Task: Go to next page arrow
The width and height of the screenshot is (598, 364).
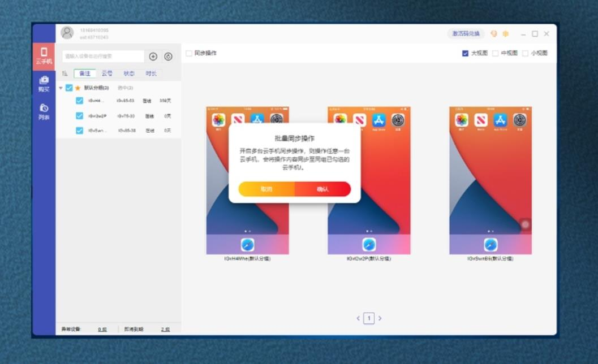Action: tap(380, 318)
